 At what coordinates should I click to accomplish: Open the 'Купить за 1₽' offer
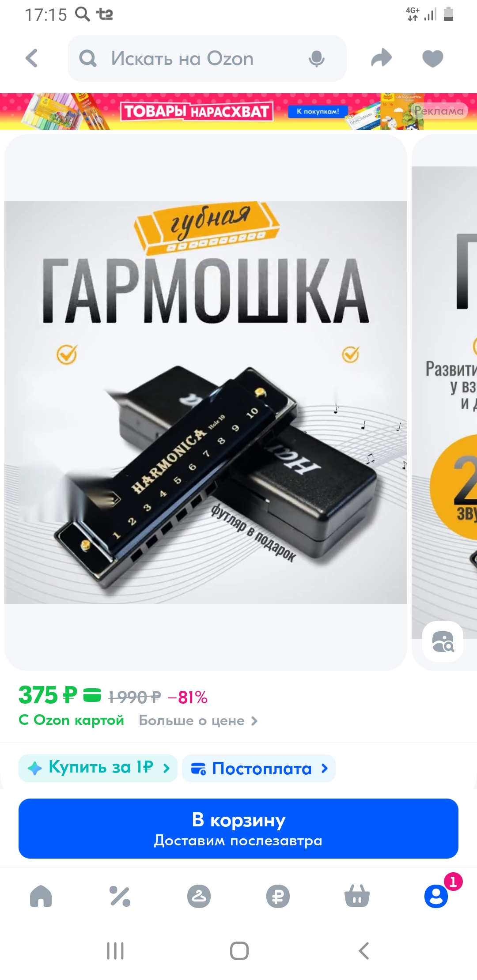[98, 768]
